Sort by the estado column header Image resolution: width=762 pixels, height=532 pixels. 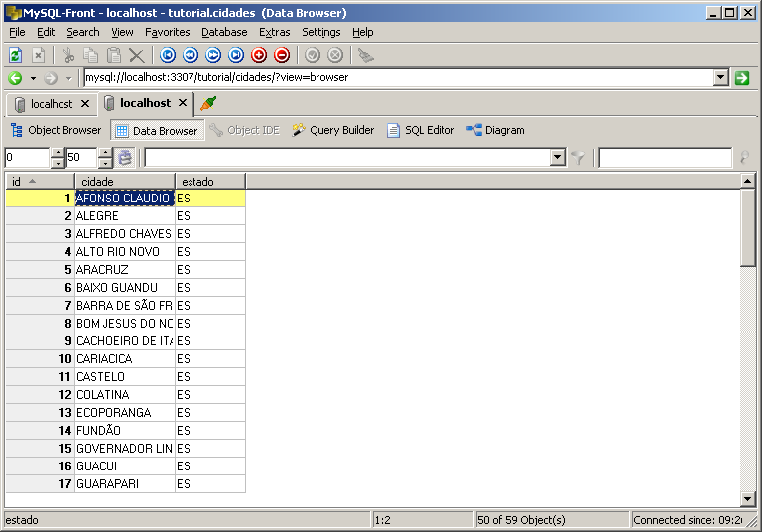pos(210,182)
